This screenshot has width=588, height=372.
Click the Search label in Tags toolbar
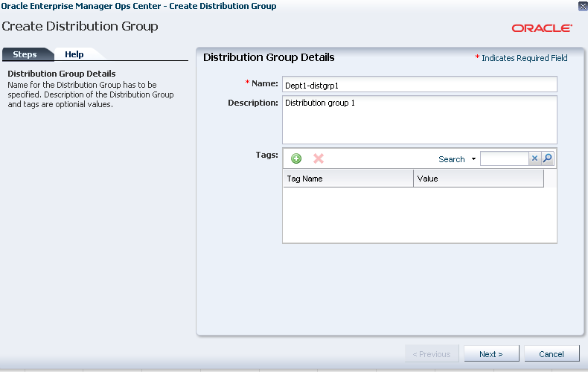tap(452, 159)
